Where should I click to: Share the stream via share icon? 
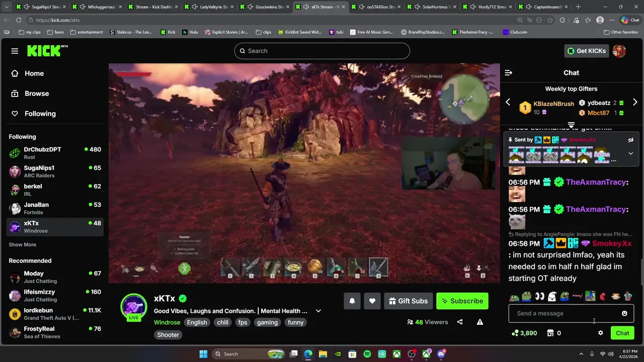pyautogui.click(x=460, y=322)
